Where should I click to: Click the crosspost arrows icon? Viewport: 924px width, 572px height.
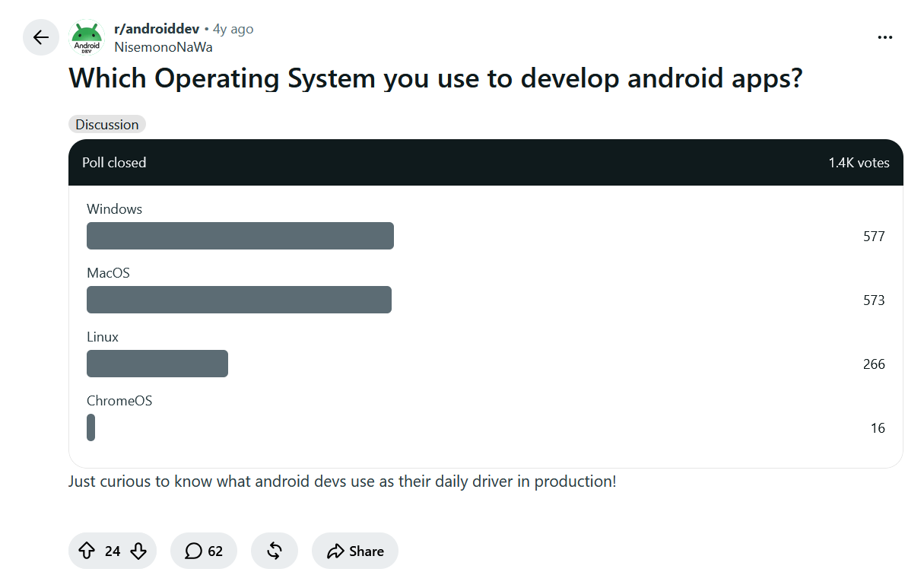coord(275,551)
